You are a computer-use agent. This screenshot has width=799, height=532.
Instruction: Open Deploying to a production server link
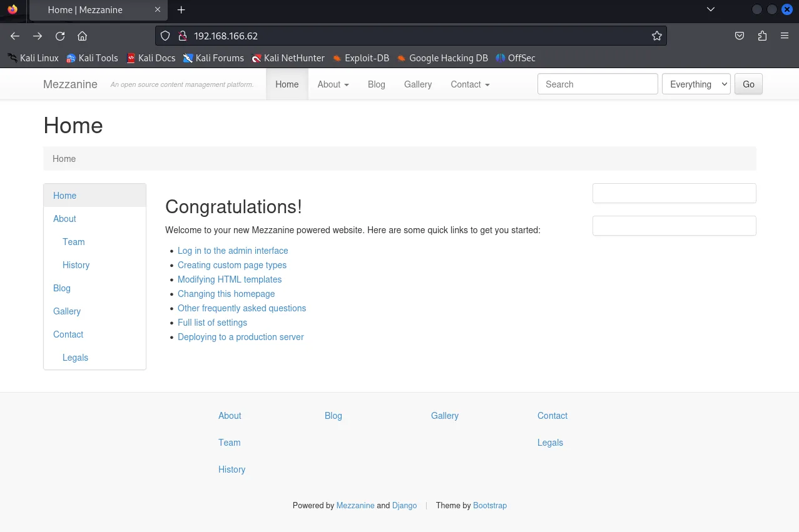point(241,337)
